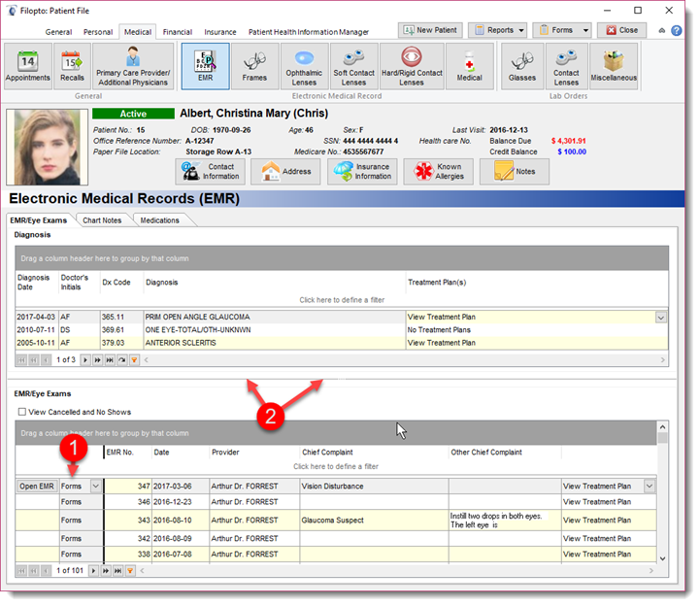Switch to Chart Notes tab
This screenshot has width=700, height=606.
(102, 220)
